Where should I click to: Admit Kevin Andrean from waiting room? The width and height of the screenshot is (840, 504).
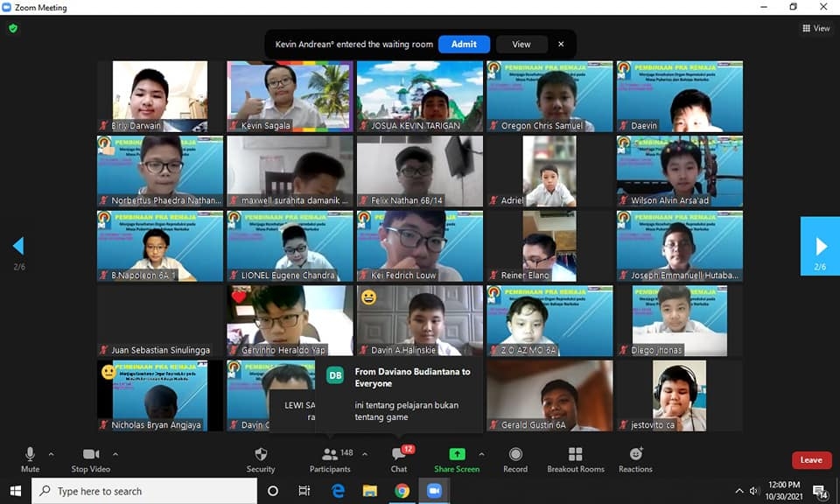pyautogui.click(x=464, y=44)
